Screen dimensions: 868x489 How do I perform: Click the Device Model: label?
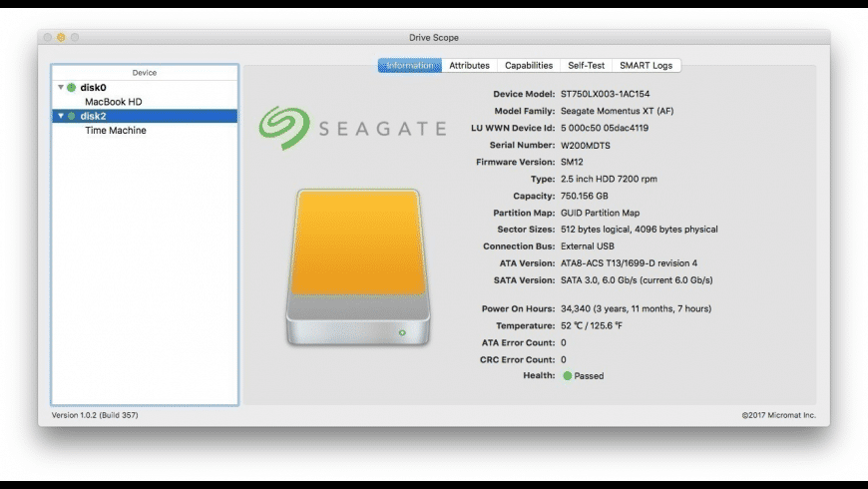pyautogui.click(x=524, y=94)
